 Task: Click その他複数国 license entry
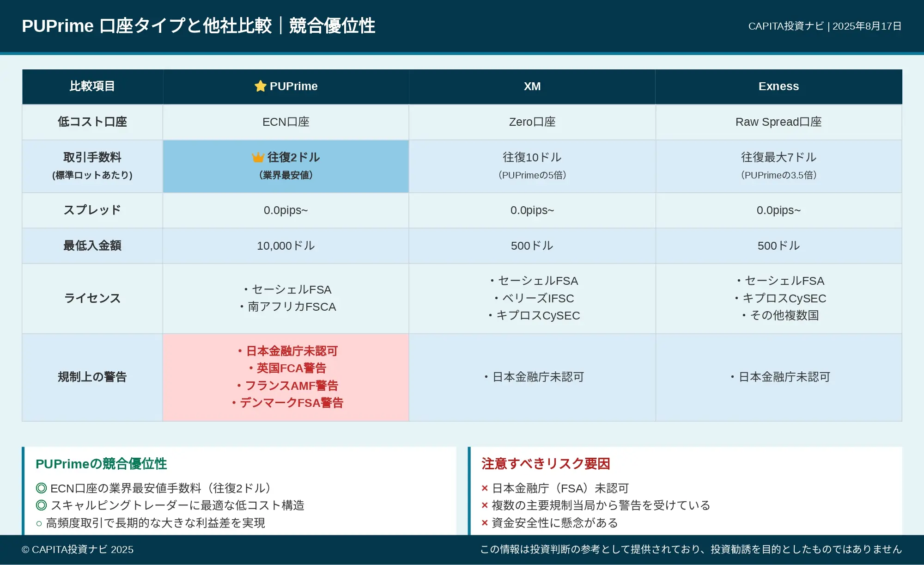[780, 316]
